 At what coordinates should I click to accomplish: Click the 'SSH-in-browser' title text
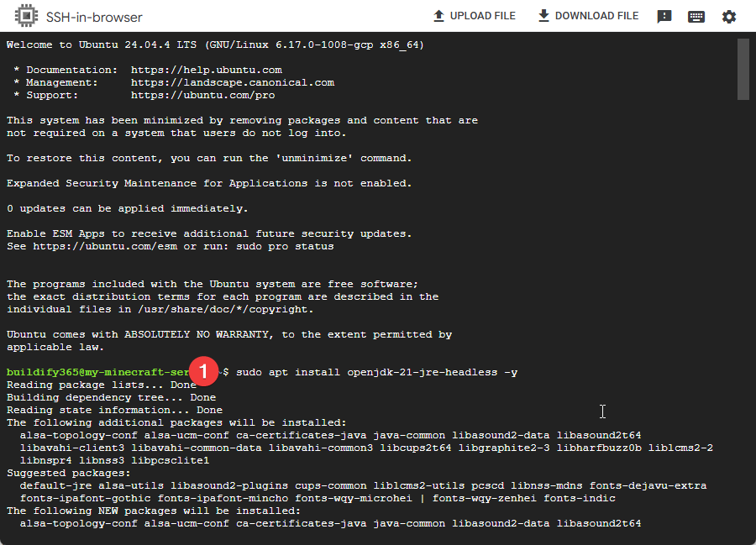click(x=94, y=18)
